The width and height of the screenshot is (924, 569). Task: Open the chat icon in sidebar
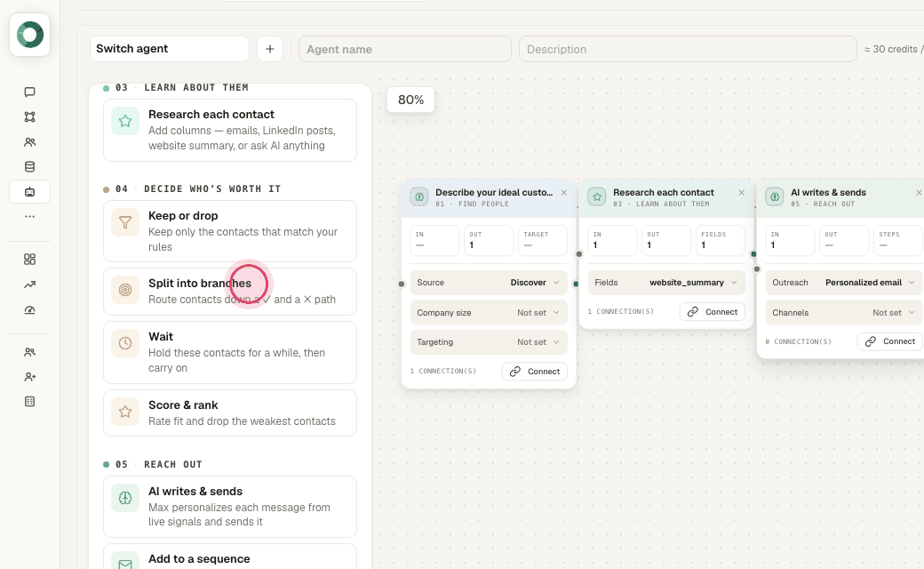29,92
